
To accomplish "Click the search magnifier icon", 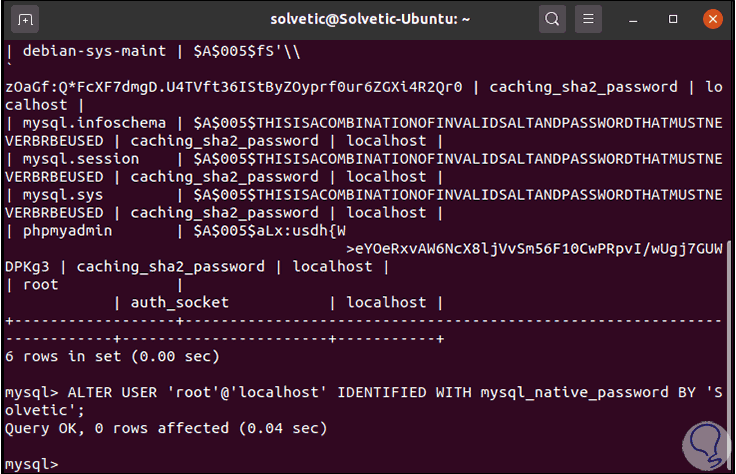I will (552, 18).
